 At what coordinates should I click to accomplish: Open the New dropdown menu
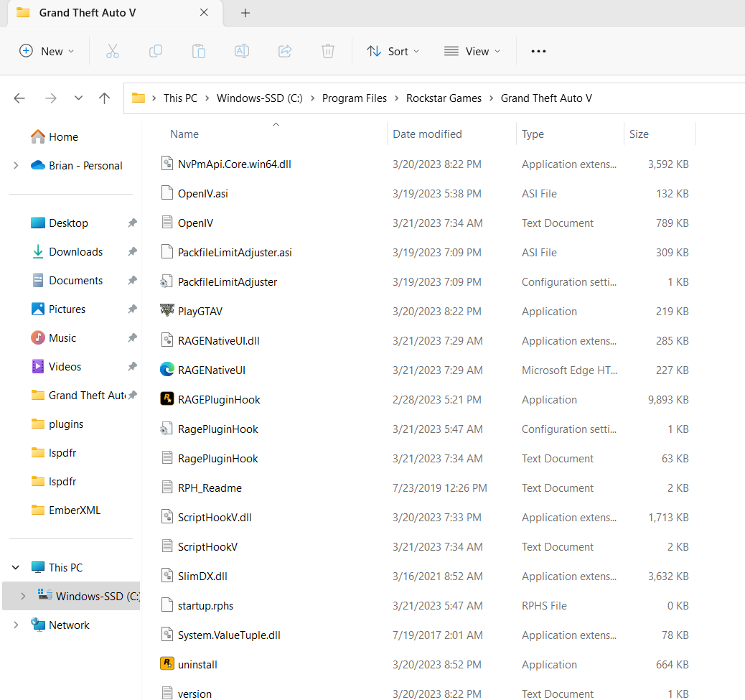coord(46,51)
